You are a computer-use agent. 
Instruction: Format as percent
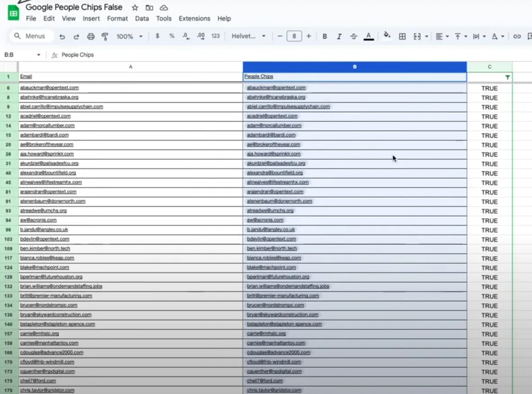coord(171,36)
